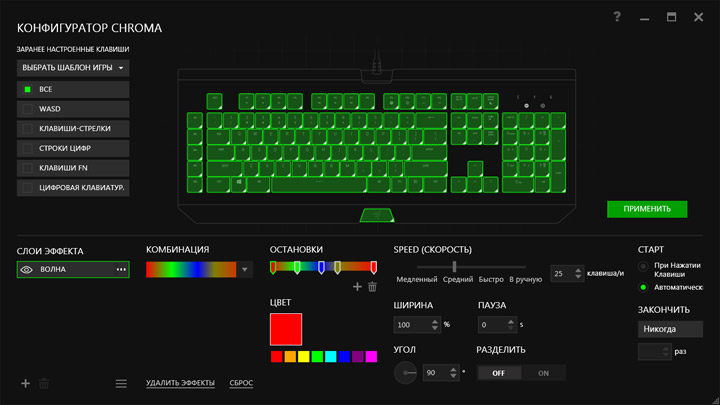The width and height of the screenshot is (720, 405).
Task: Open ВЫБРАТЬ ШАБЛОН ИГРЫ dropdown
Action: tap(73, 68)
